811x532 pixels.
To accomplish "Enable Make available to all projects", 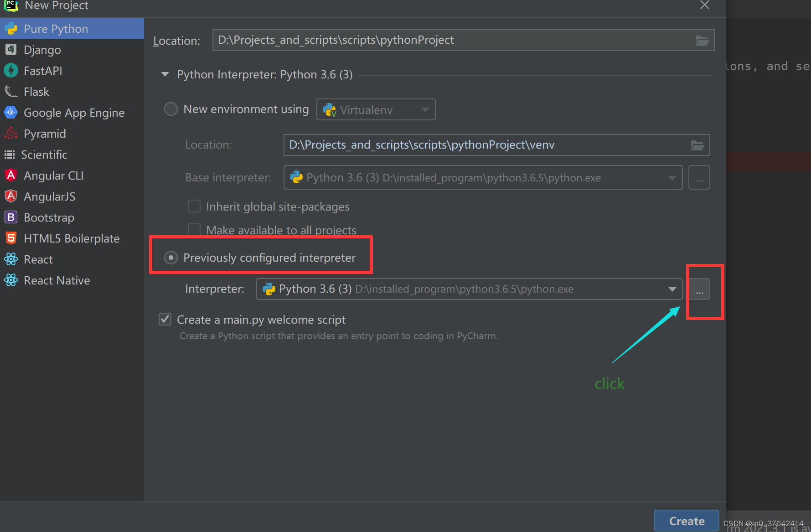I will click(x=194, y=229).
